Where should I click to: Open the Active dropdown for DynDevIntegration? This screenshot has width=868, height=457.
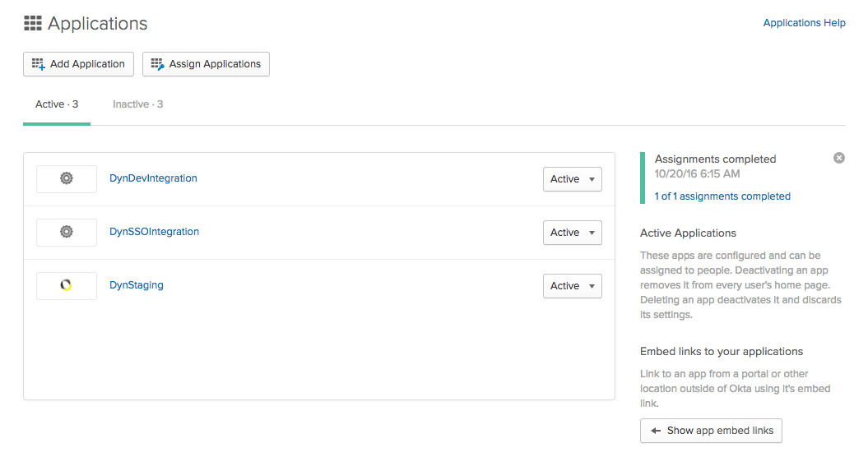coord(573,179)
